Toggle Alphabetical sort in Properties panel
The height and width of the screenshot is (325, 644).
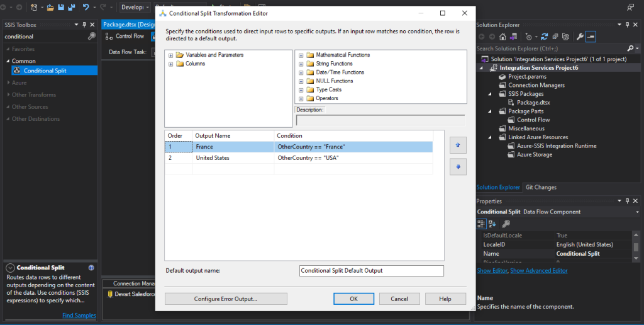click(492, 224)
